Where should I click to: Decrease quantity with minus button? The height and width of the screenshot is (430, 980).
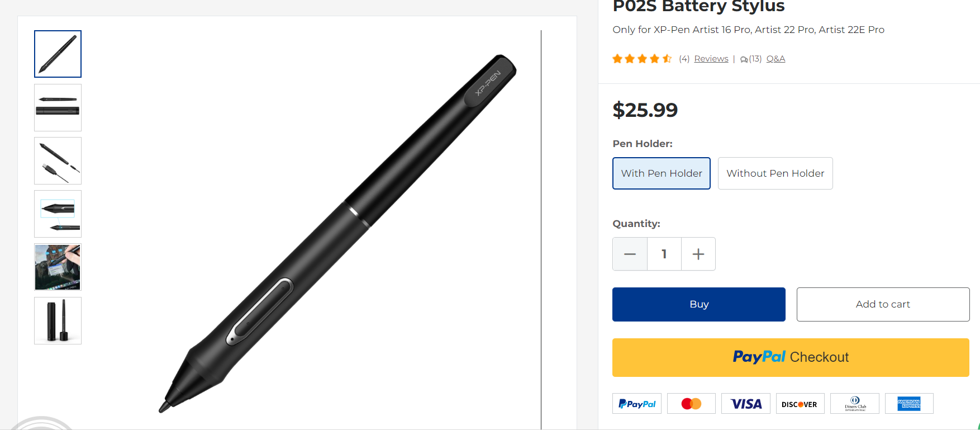(630, 254)
